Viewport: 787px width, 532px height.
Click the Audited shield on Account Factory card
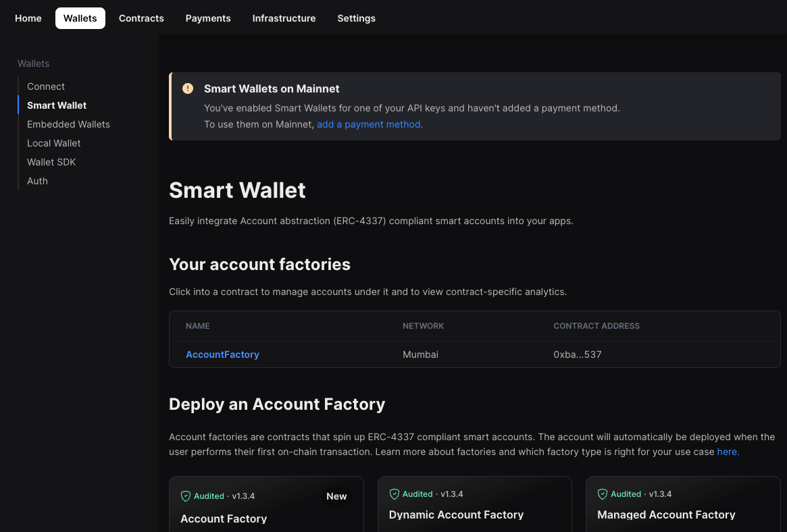186,496
